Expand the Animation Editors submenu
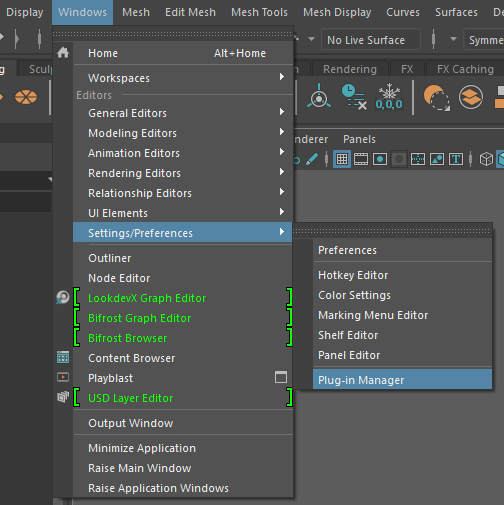The height and width of the screenshot is (505, 504). point(183,153)
